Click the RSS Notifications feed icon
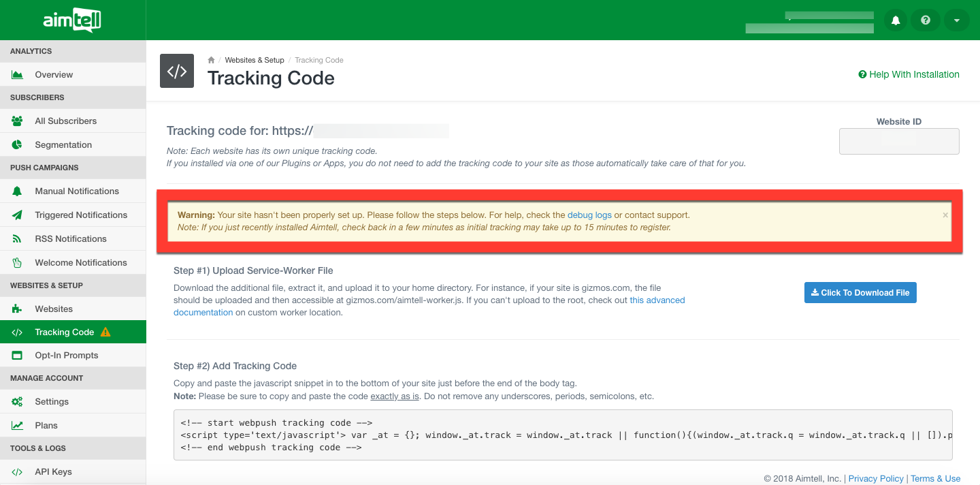 [18, 239]
